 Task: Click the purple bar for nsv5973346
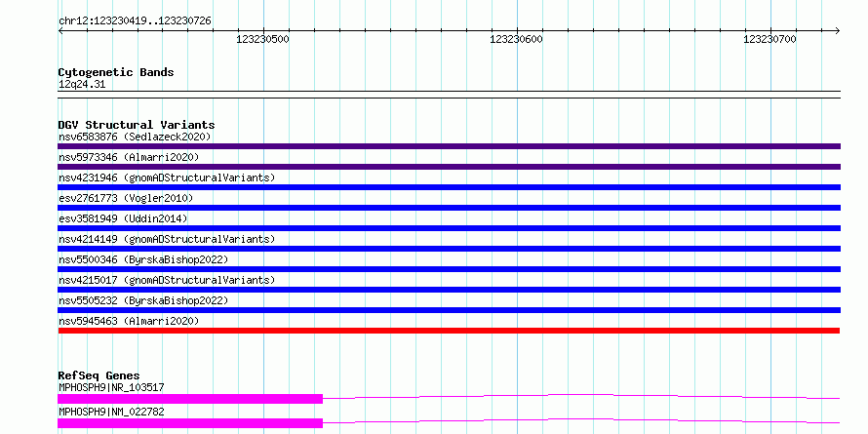click(x=449, y=167)
